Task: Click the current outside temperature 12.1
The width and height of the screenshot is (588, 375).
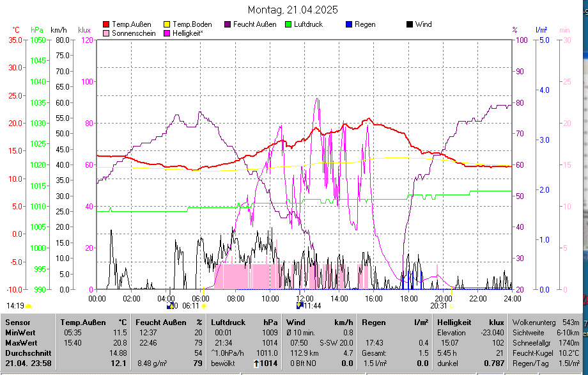Action: [119, 363]
